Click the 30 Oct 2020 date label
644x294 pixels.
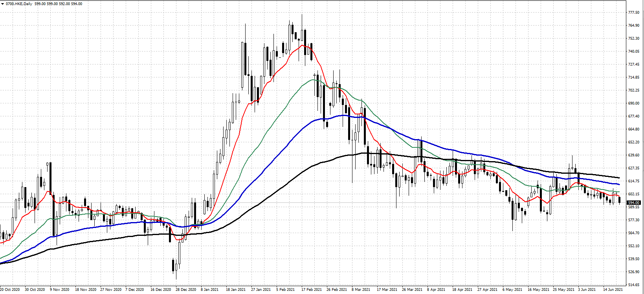[x=35, y=290]
